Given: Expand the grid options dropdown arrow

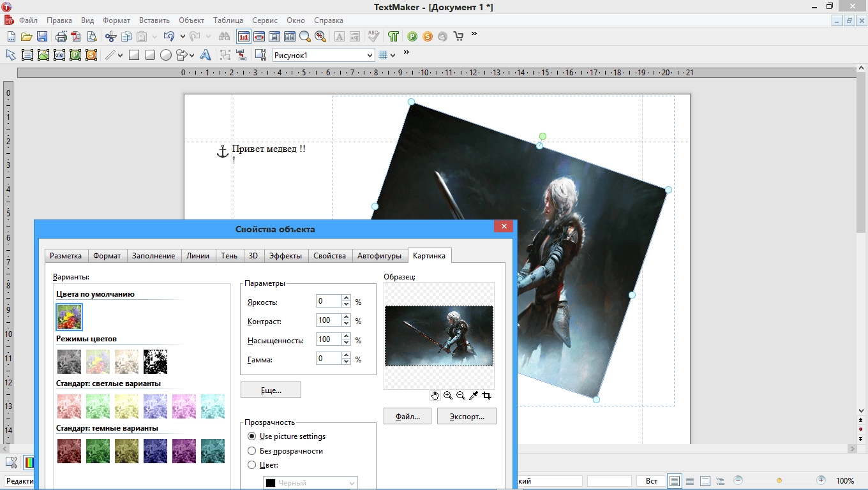Looking at the screenshot, I should (x=393, y=56).
